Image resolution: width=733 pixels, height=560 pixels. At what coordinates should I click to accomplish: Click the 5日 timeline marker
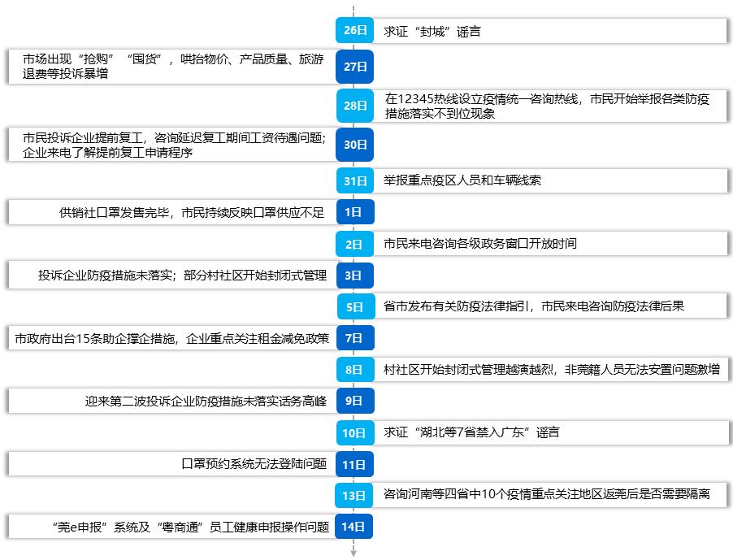356,306
